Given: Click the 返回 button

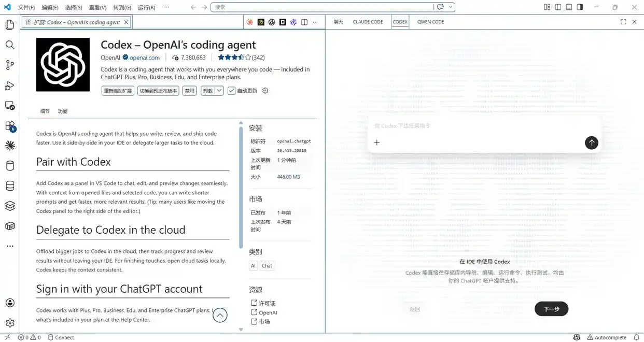Looking at the screenshot, I should pyautogui.click(x=415, y=309).
